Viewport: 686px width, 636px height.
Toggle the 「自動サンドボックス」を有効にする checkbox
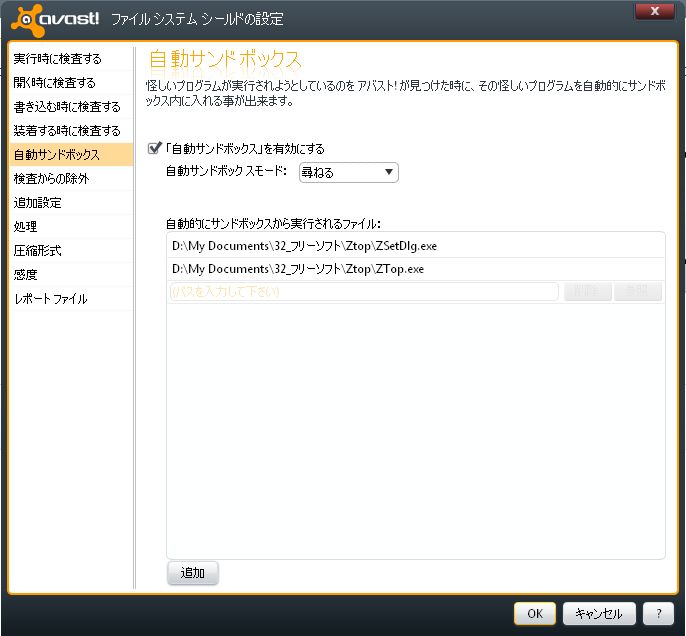[154, 148]
